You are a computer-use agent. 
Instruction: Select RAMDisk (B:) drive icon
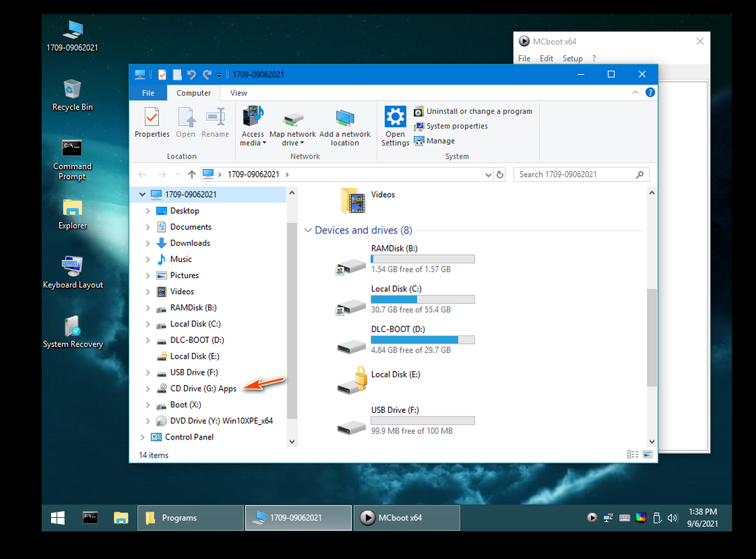click(x=351, y=266)
